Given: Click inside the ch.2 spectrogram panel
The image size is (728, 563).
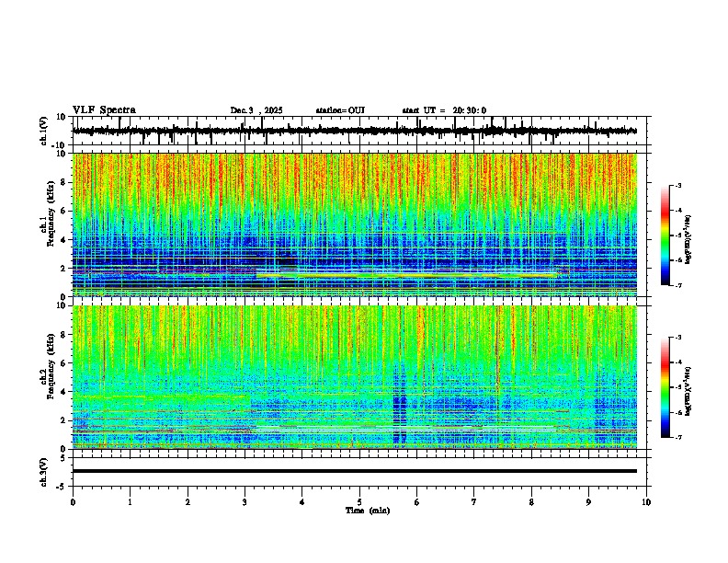Looking at the screenshot, I should pos(355,377).
